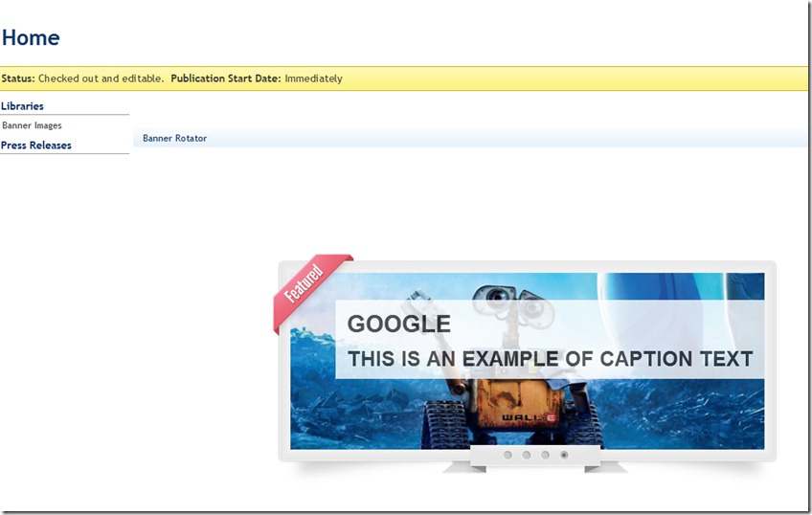Open the Libraries navigation heading
Viewport: 812px width, 515px height.
(x=22, y=106)
